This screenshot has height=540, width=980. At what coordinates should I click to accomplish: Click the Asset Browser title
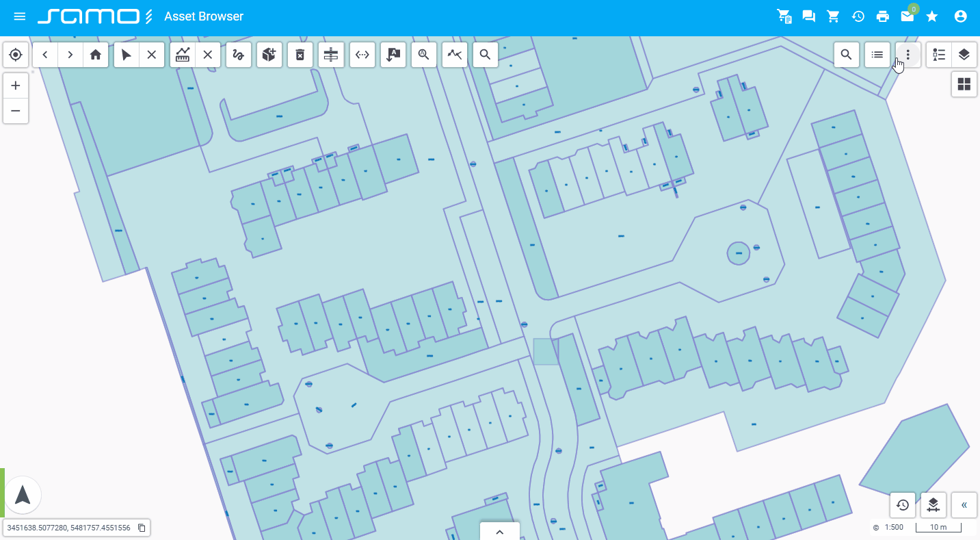[x=204, y=16]
